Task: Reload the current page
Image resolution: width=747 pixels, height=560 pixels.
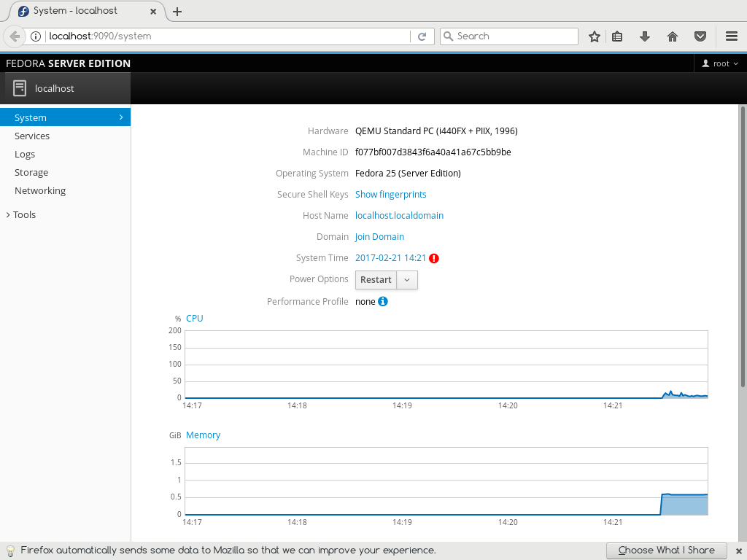Action: 422,36
